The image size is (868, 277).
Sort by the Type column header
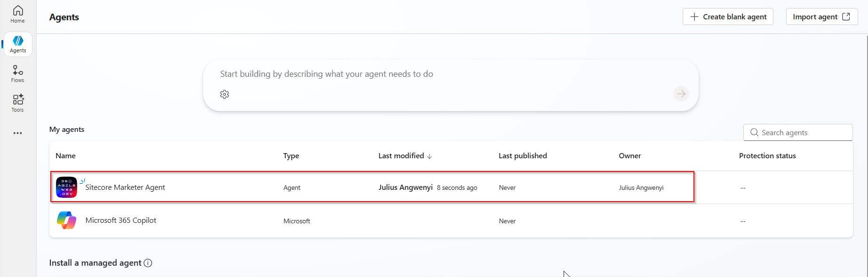(291, 156)
